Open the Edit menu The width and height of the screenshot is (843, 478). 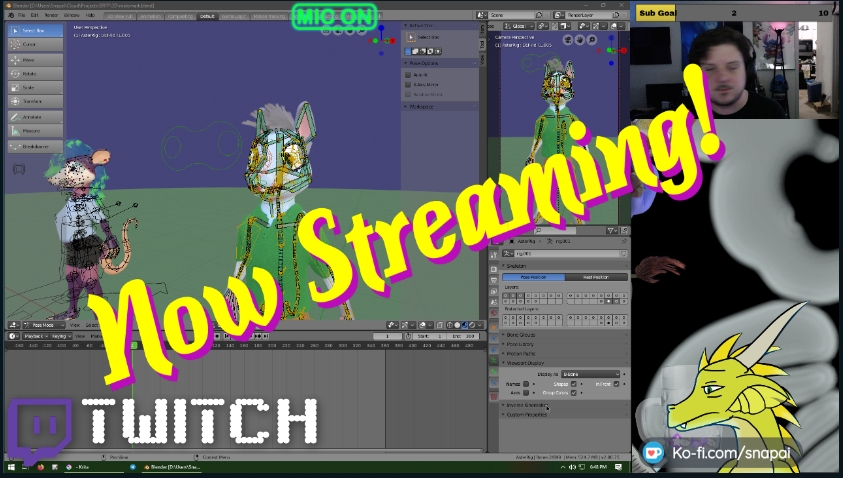34,16
